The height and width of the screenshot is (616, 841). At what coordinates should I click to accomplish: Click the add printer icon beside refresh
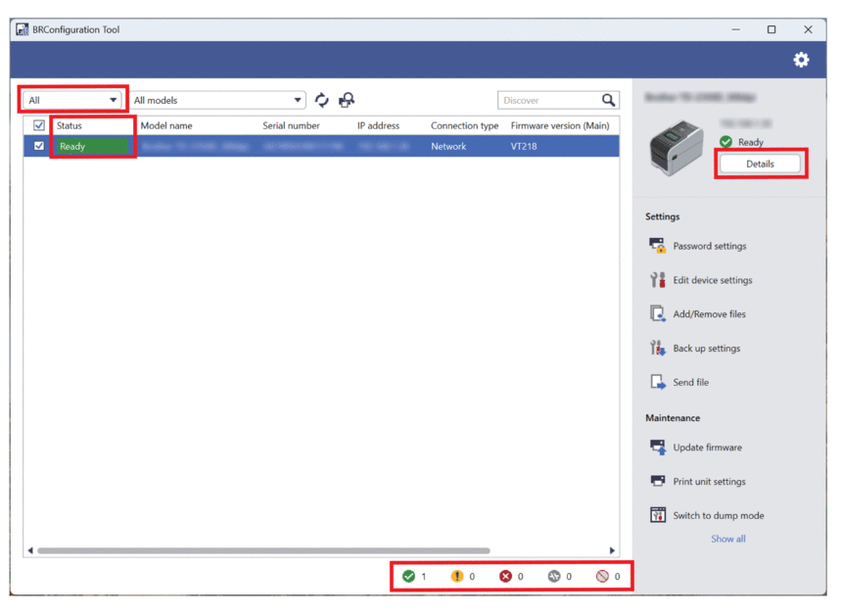347,100
